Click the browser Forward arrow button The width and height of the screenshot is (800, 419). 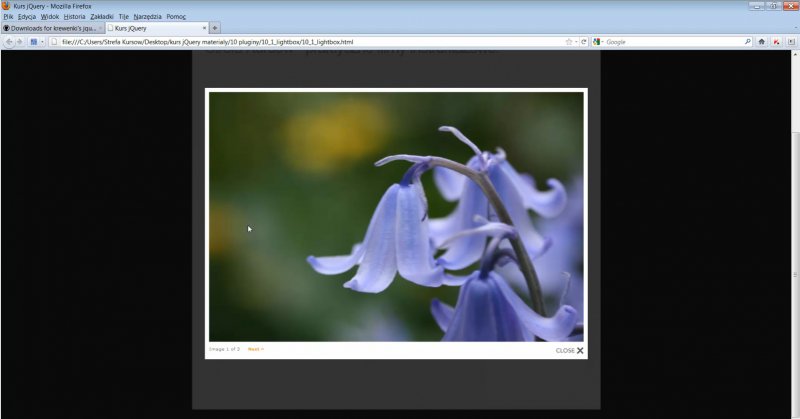19,42
